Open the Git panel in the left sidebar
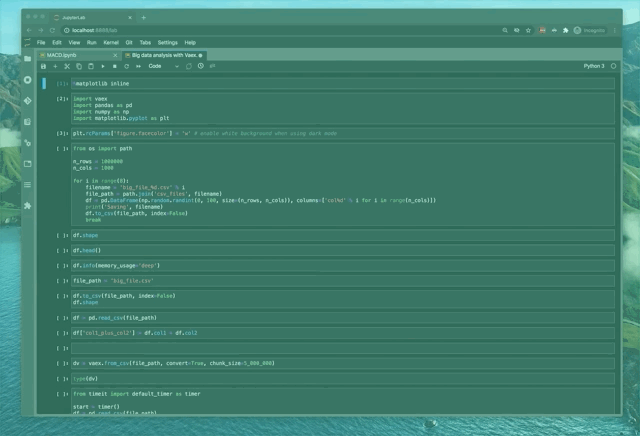This screenshot has height=436, width=640. coord(27,101)
